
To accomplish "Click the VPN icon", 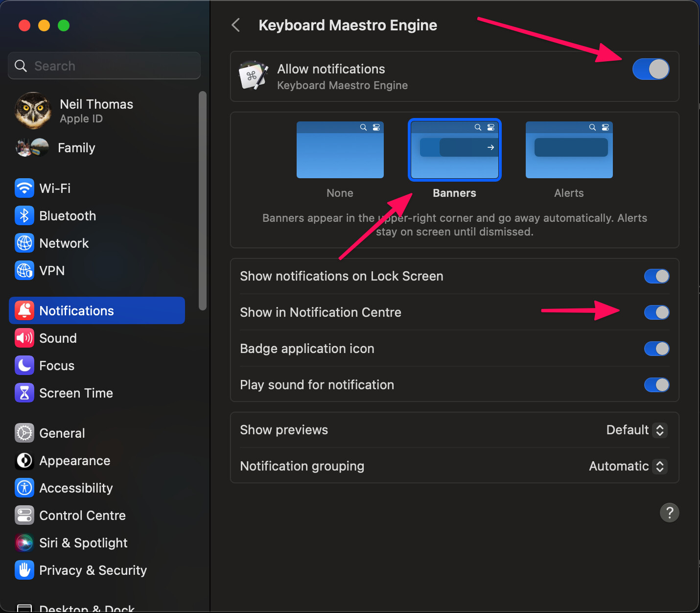I will (x=24, y=270).
